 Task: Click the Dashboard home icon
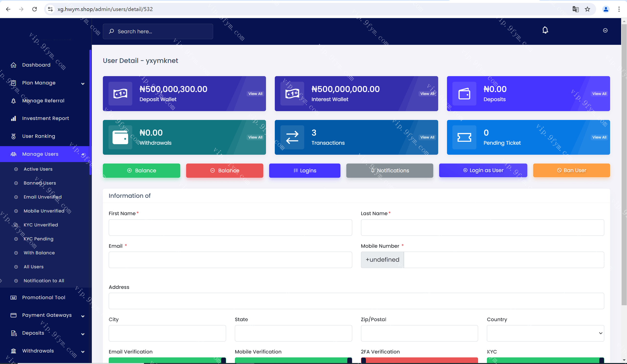coord(13,65)
